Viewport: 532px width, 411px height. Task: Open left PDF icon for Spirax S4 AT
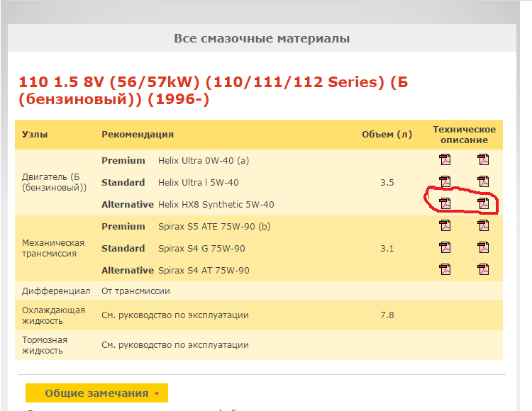[x=445, y=270]
